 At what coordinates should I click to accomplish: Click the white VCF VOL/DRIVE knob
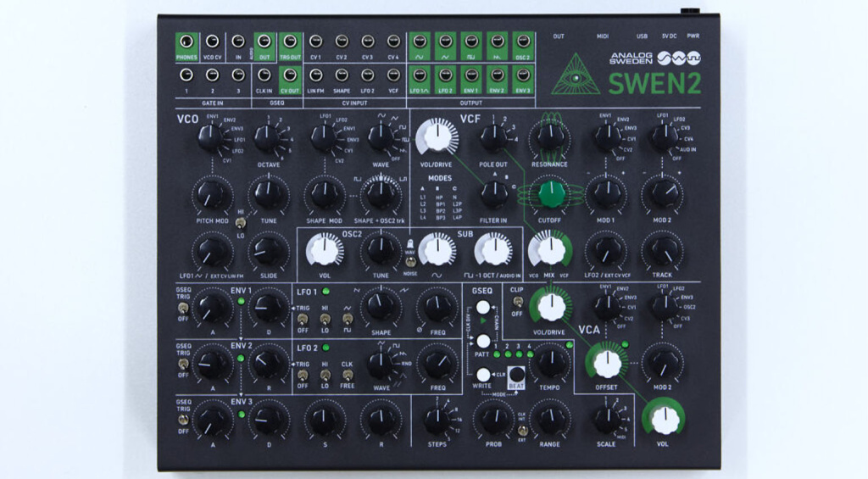[437, 137]
